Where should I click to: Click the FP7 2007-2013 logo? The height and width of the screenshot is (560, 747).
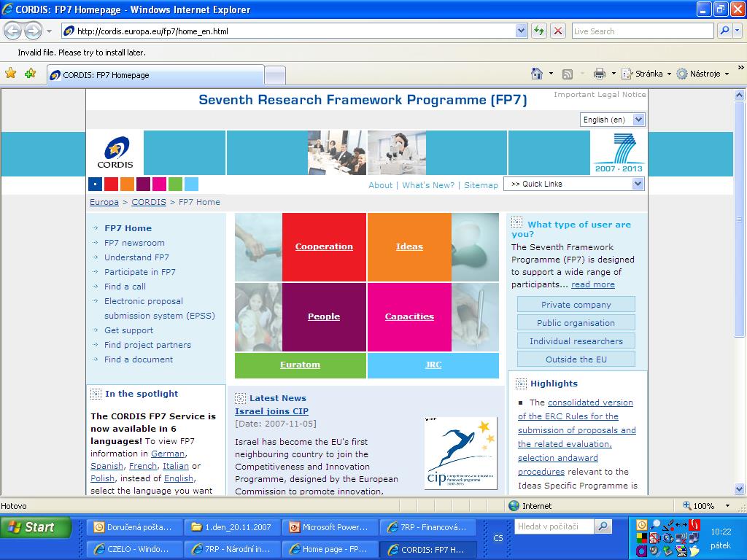(619, 152)
